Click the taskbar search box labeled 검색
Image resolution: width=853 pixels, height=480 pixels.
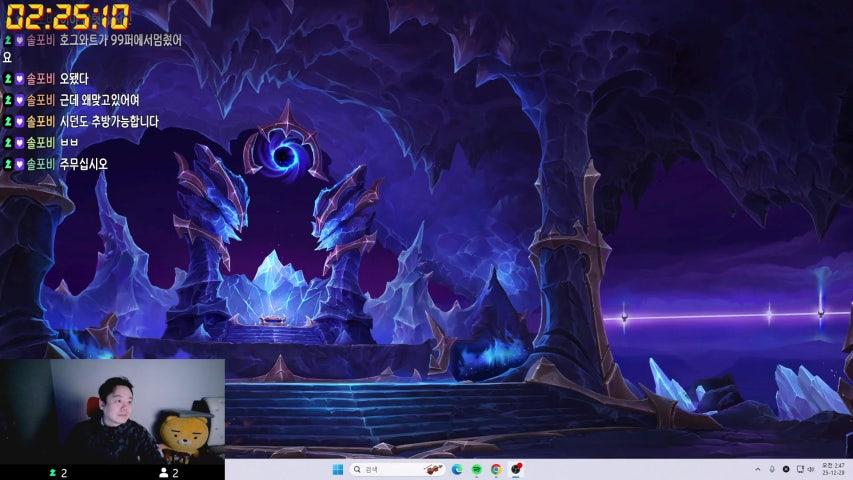click(x=398, y=469)
